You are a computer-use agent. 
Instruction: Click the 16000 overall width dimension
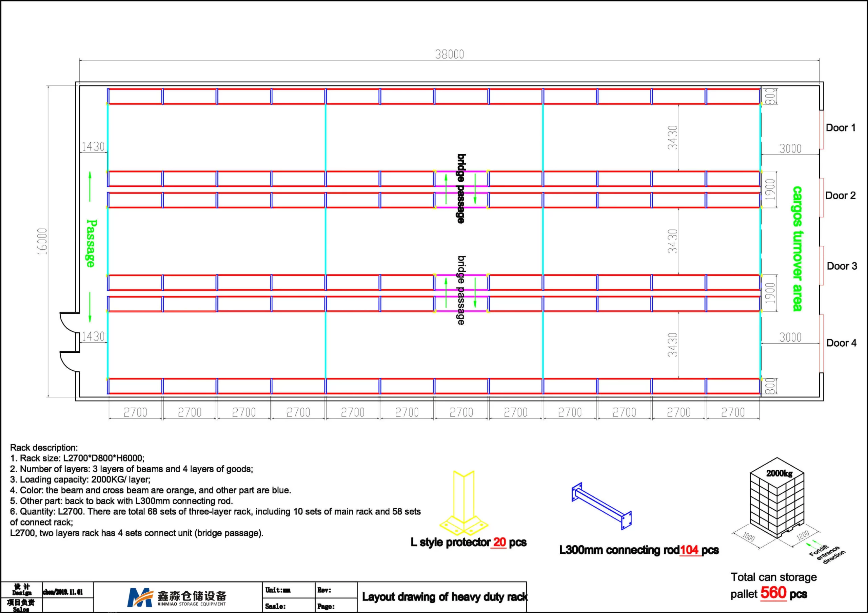point(42,241)
